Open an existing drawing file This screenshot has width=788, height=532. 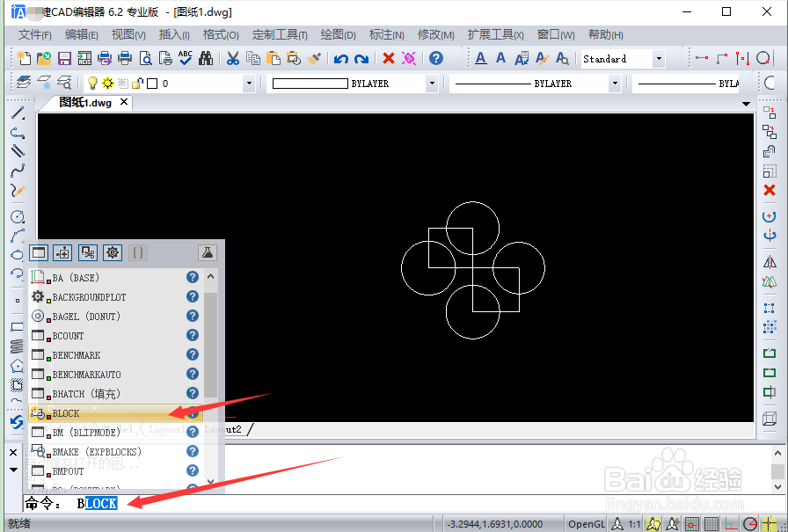coord(44,58)
